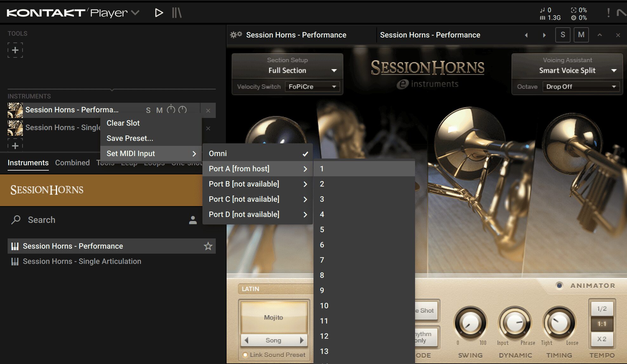Image resolution: width=627 pixels, height=364 pixels.
Task: Adjust second knob on Performance slot
Action: point(182,110)
